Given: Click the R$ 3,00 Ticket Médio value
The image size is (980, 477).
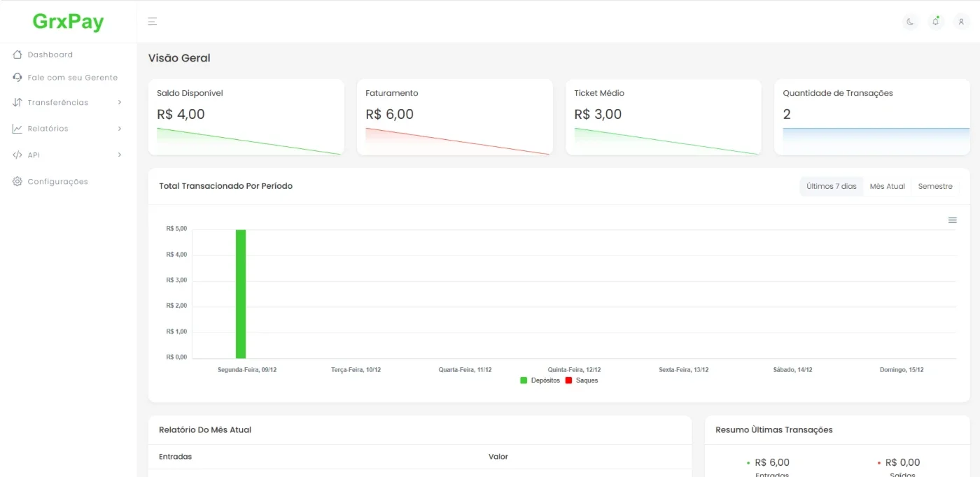Looking at the screenshot, I should click(x=598, y=114).
